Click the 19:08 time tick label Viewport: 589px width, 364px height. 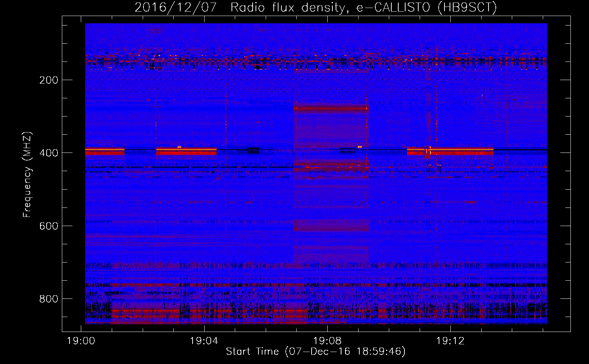[x=327, y=341]
